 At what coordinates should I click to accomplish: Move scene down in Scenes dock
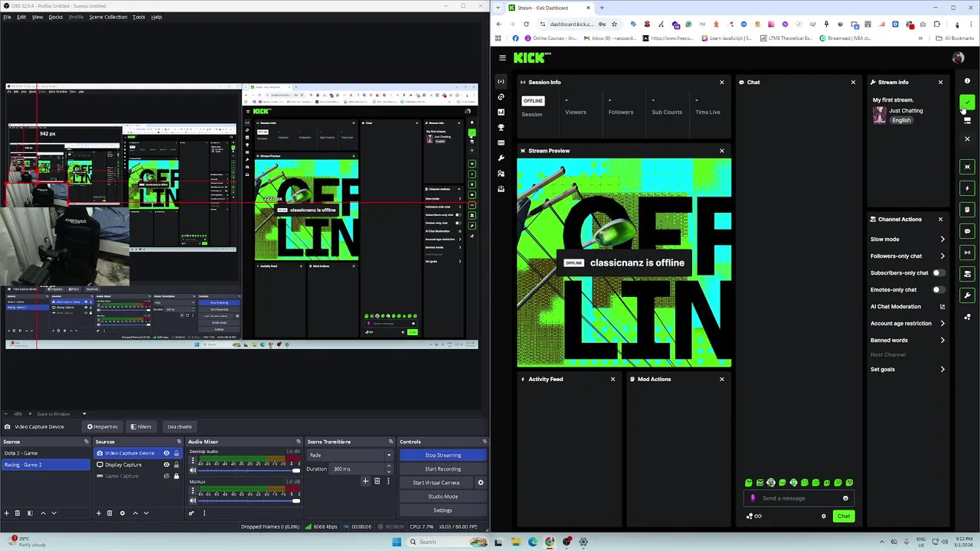tap(54, 513)
